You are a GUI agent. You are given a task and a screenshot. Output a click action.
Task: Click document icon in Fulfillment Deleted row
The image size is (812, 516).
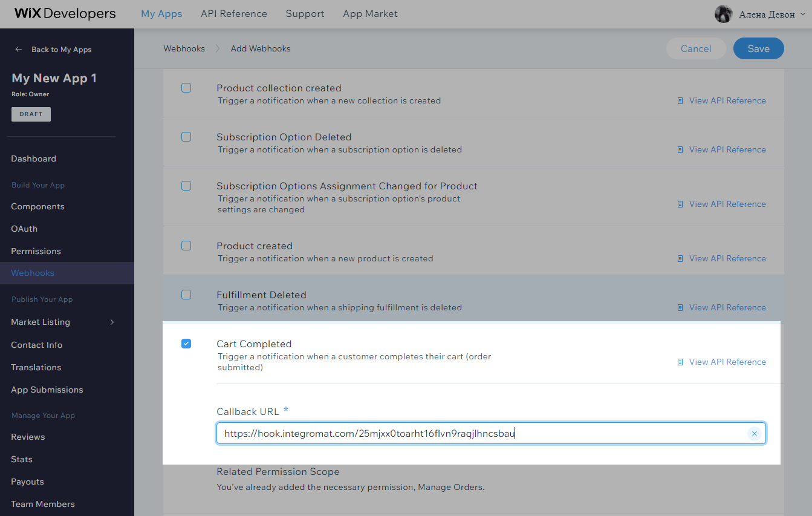(x=680, y=308)
